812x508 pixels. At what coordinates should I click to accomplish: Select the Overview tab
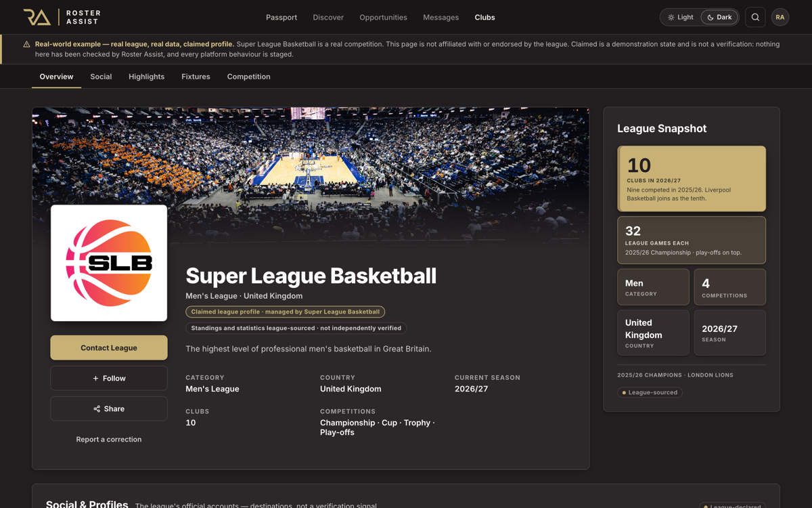pyautogui.click(x=56, y=77)
